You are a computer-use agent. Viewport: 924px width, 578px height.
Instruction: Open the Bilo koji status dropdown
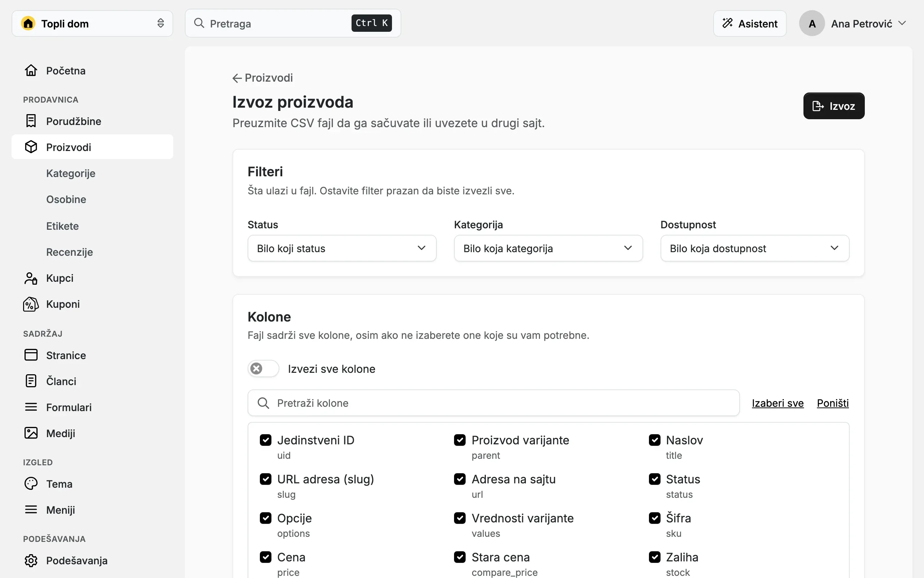(342, 248)
